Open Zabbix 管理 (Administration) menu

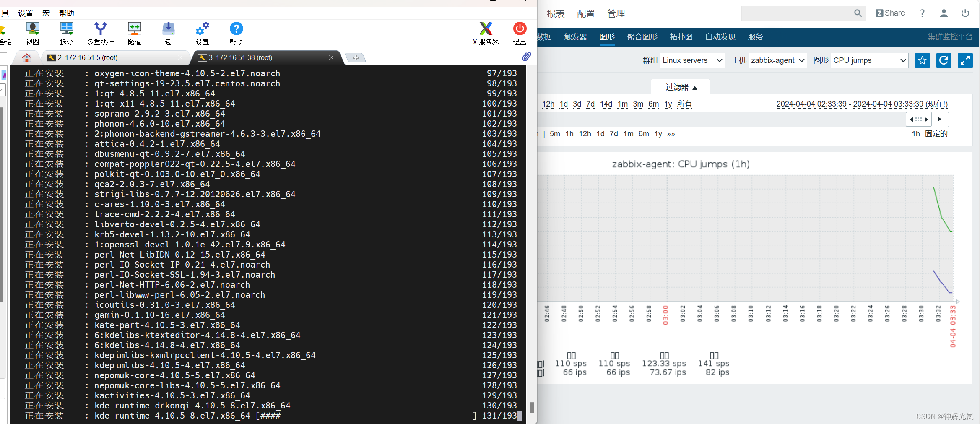pos(616,14)
